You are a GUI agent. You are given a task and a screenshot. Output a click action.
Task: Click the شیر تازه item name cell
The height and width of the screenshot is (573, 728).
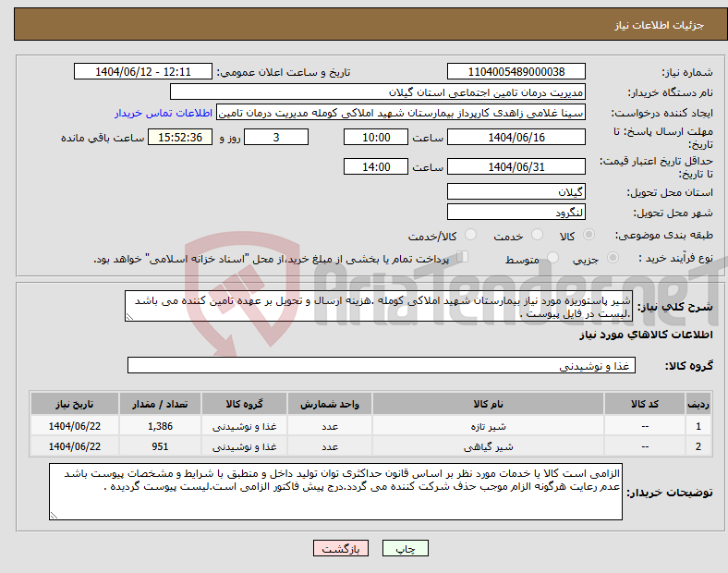488,426
